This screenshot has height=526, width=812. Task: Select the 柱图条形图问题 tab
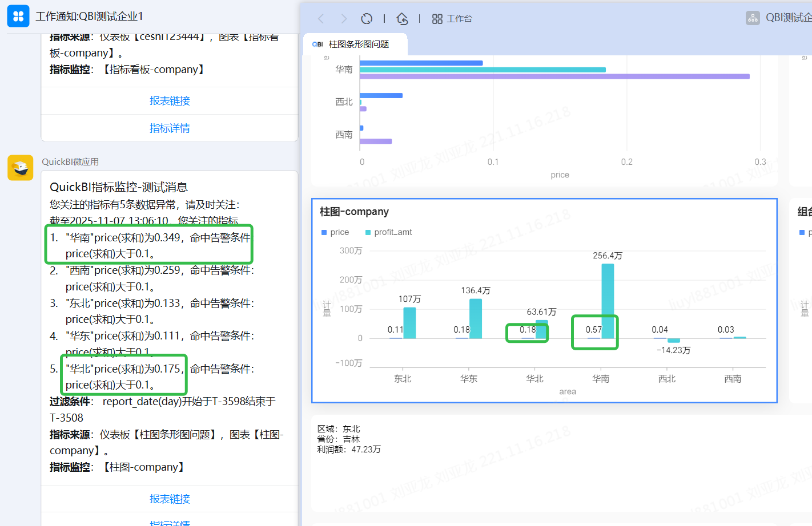coord(358,44)
